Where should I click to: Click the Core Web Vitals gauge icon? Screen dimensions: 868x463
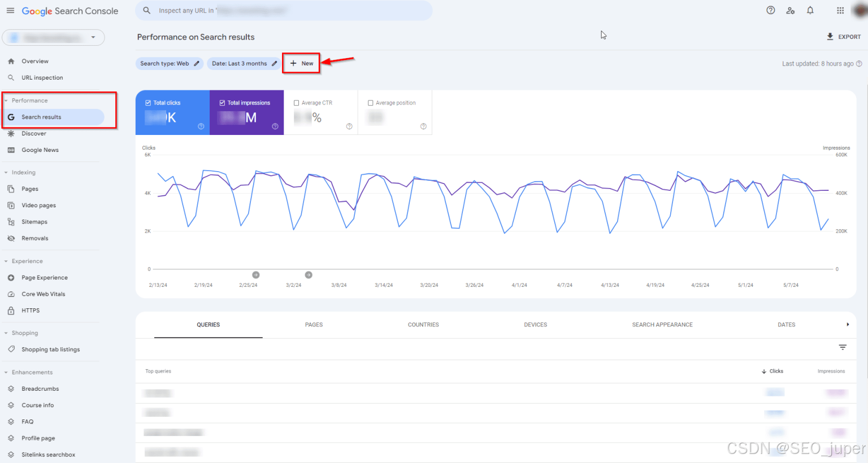coord(11,294)
